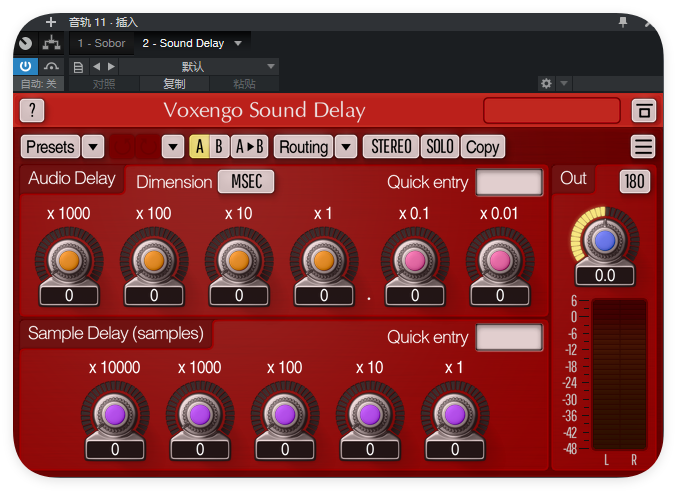
Task: Open the undo history dropdown arrow
Action: pos(173,147)
